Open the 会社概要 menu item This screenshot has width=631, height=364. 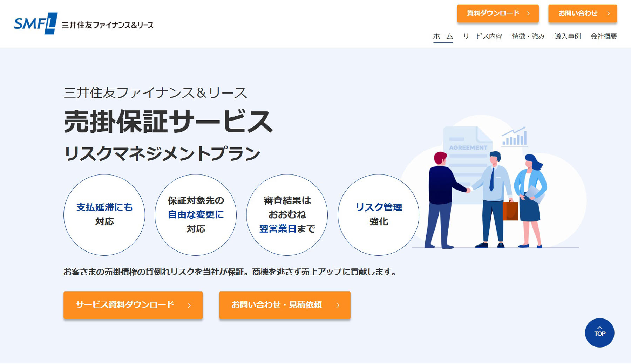coord(604,36)
